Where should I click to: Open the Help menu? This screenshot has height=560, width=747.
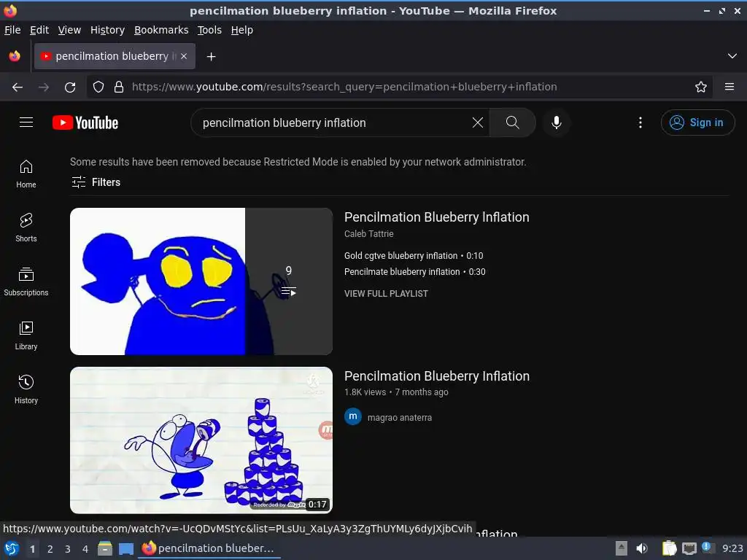242,30
